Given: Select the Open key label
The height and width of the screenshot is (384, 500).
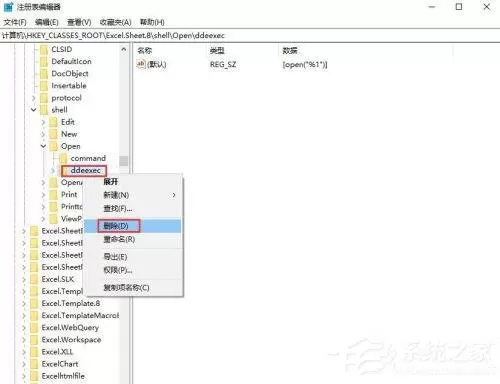Looking at the screenshot, I should (x=70, y=146).
